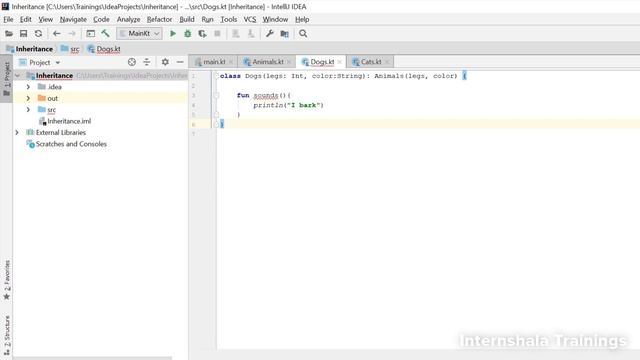This screenshot has width=640, height=360.
Task: Click the VCS commit icon
Action: (251, 33)
